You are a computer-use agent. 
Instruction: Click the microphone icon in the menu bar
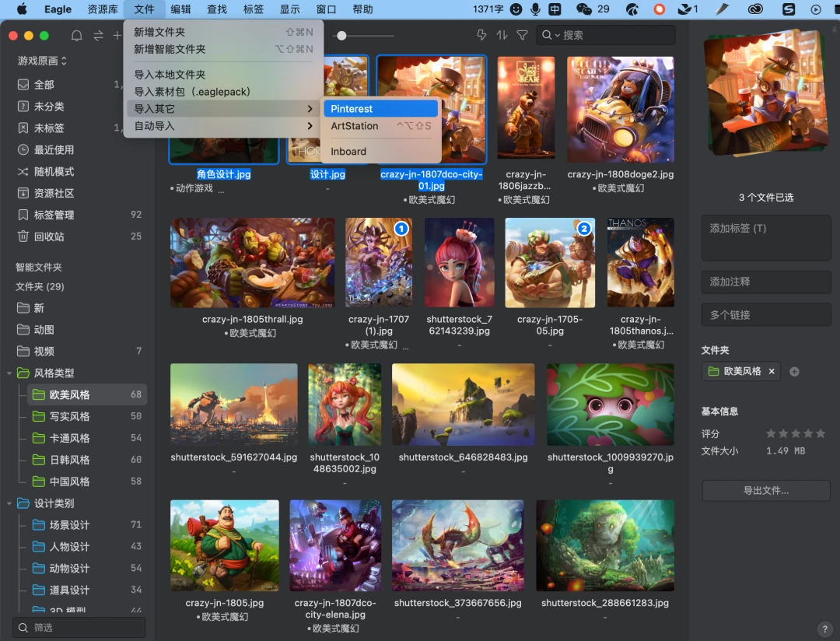click(x=534, y=9)
